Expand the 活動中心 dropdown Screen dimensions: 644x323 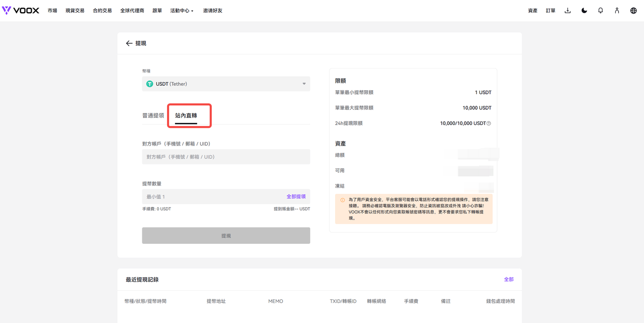coord(182,11)
